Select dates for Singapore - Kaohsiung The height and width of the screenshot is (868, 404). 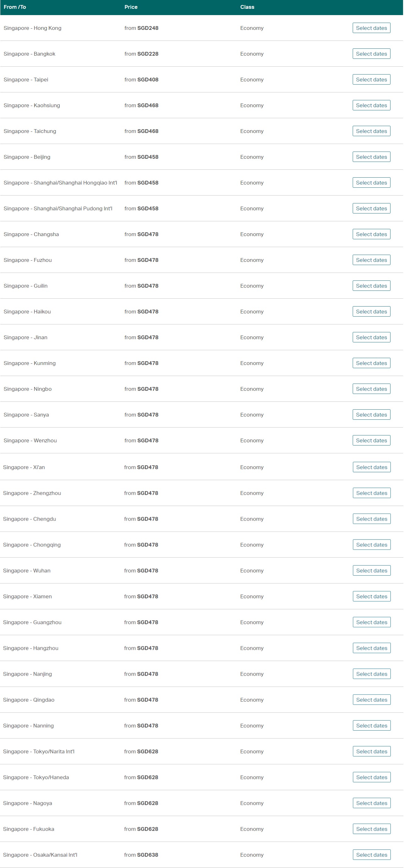371,105
